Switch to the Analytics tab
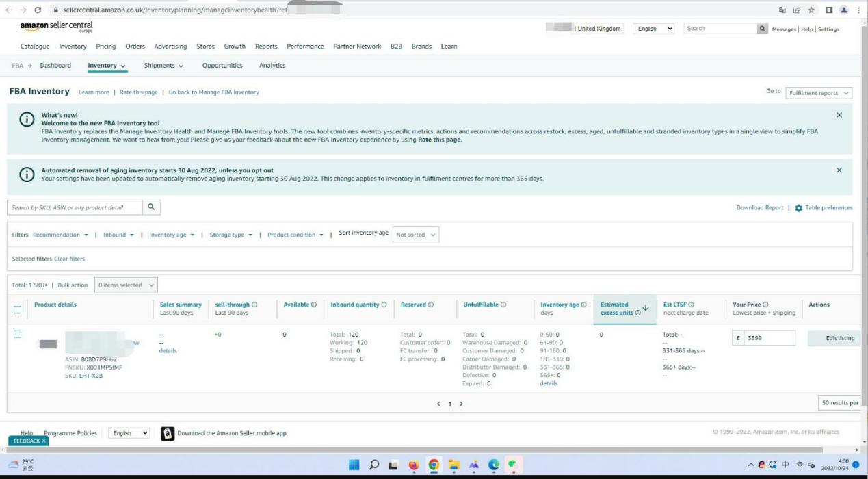This screenshot has height=479, width=868. click(x=272, y=66)
